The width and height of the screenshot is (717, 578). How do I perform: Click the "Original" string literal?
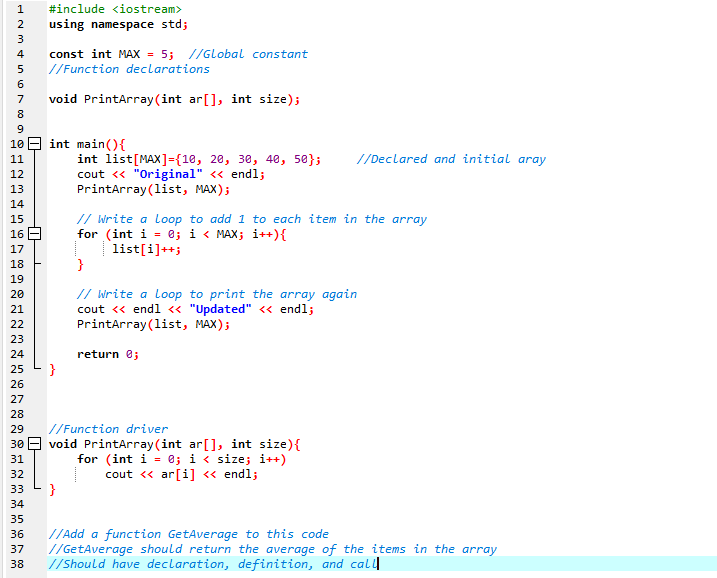pyautogui.click(x=168, y=174)
